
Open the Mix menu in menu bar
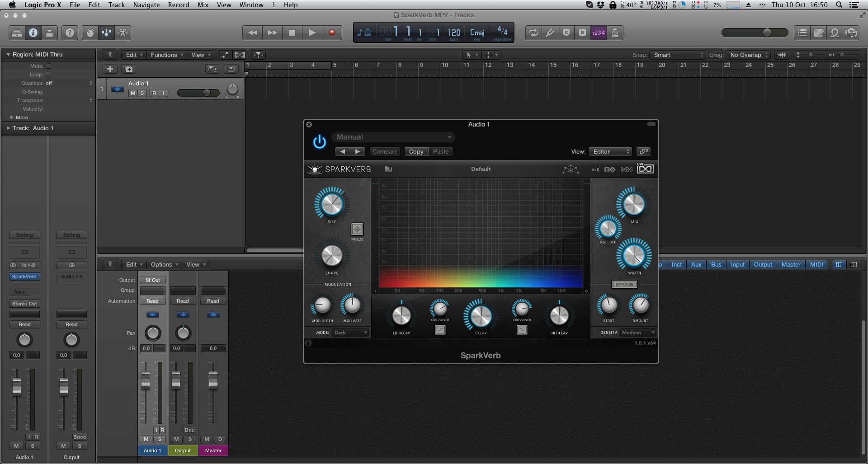pos(203,5)
